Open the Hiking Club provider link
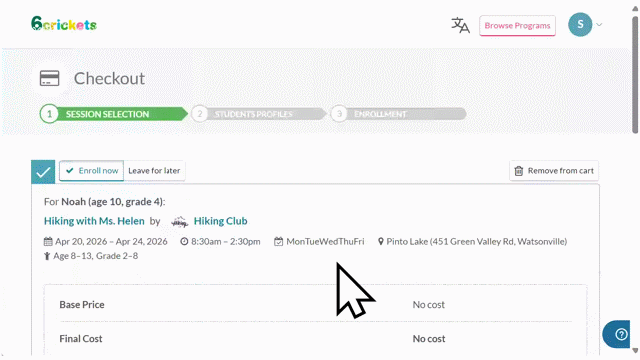The height and width of the screenshot is (360, 640). tap(220, 221)
